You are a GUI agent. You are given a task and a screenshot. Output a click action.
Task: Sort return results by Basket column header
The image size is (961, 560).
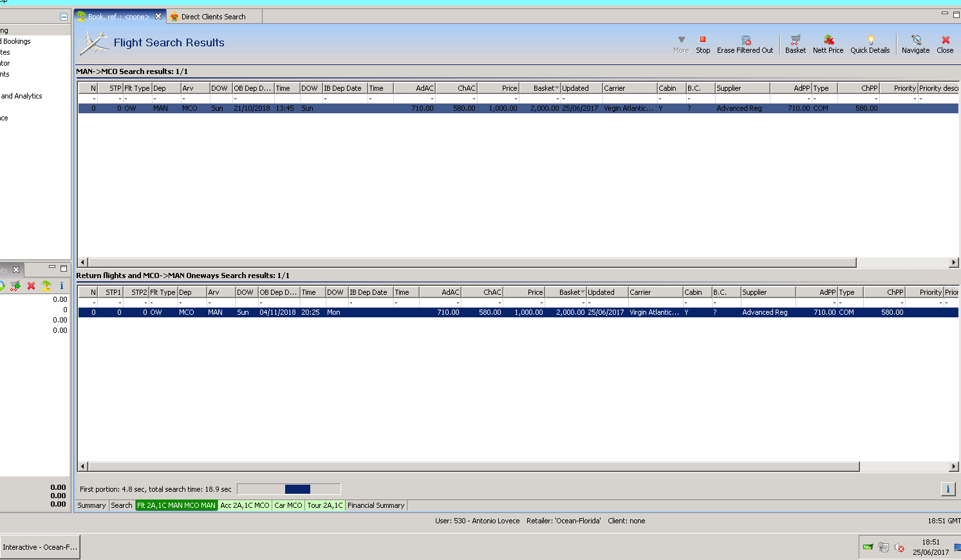565,292
